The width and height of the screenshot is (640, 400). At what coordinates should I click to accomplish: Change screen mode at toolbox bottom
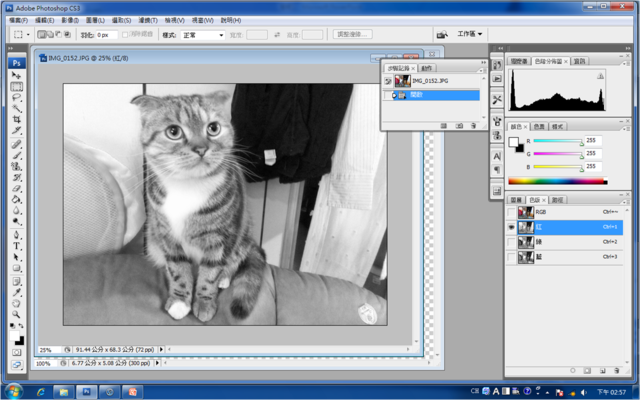pyautogui.click(x=16, y=365)
